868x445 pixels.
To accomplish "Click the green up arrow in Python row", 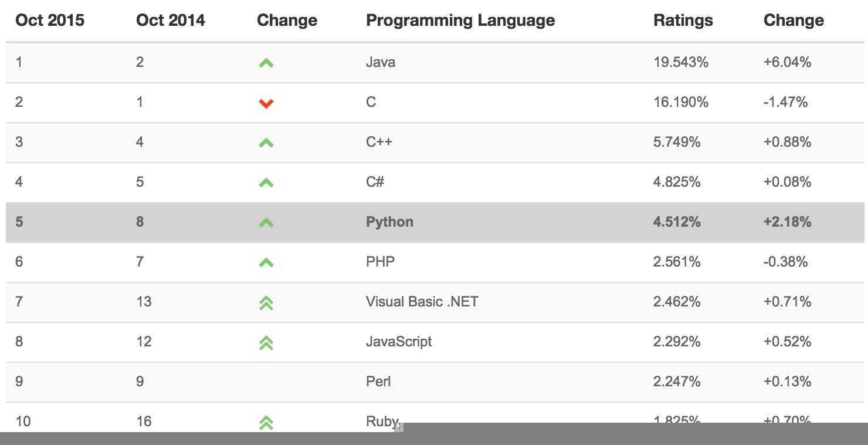I will coord(266,222).
